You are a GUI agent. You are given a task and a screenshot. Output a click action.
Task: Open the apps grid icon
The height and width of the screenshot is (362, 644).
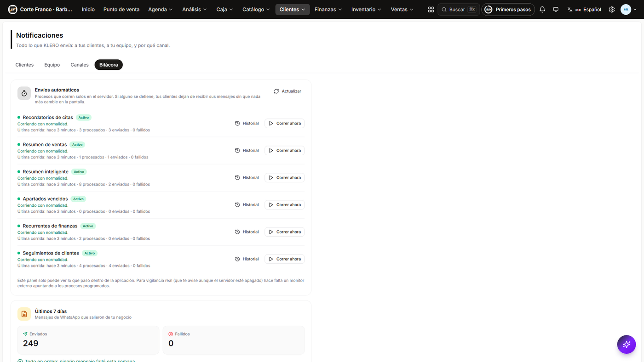pyautogui.click(x=431, y=9)
